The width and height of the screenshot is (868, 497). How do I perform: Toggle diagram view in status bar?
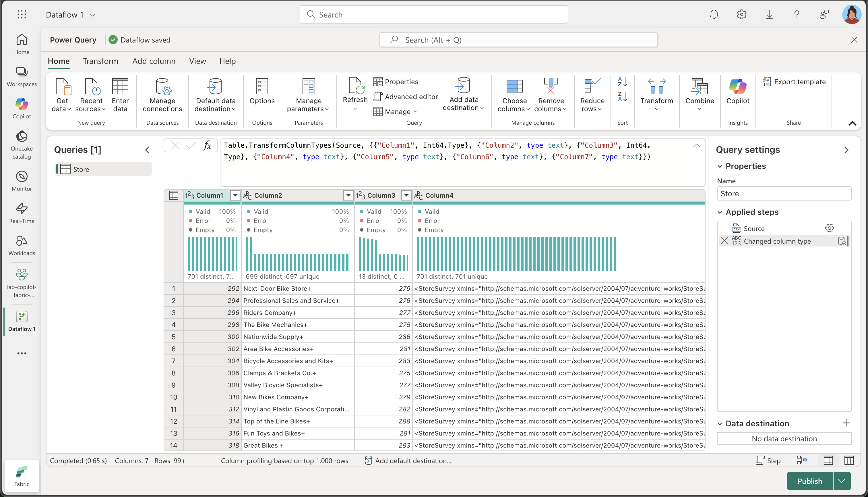(x=802, y=461)
